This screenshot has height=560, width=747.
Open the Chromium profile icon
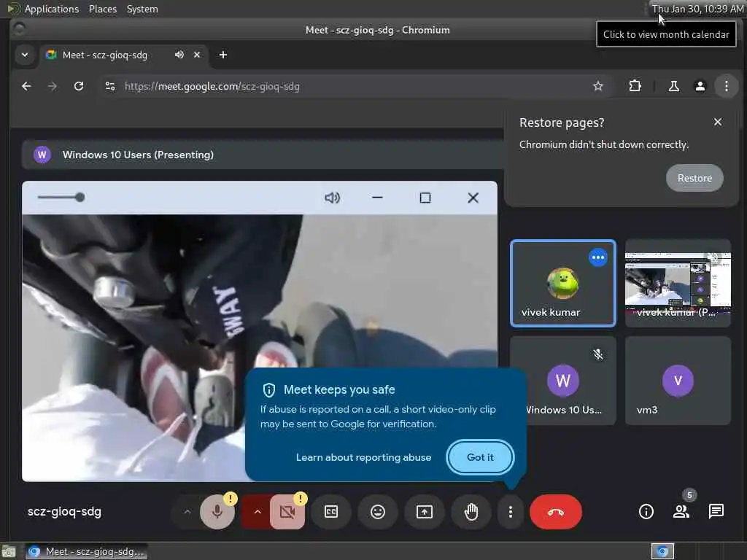tap(700, 86)
